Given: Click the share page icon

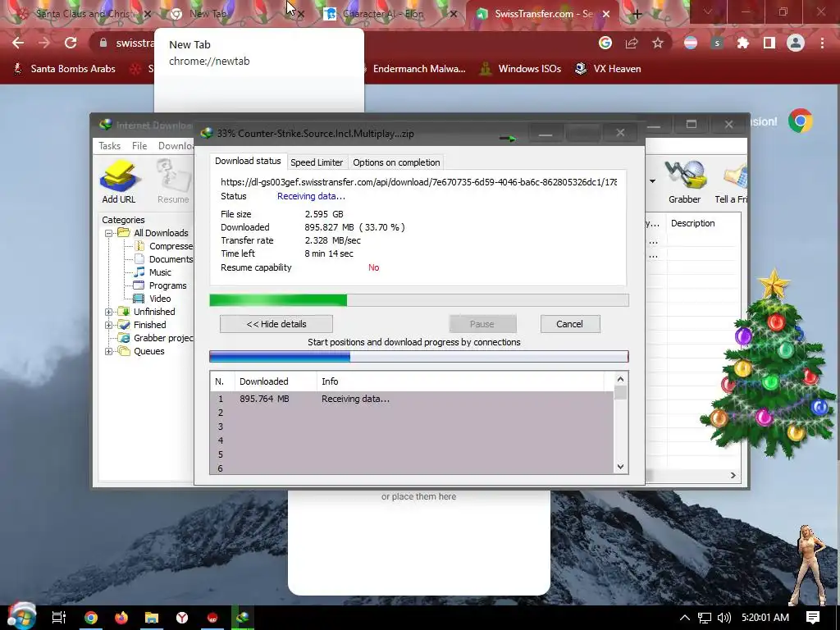Looking at the screenshot, I should 632,43.
